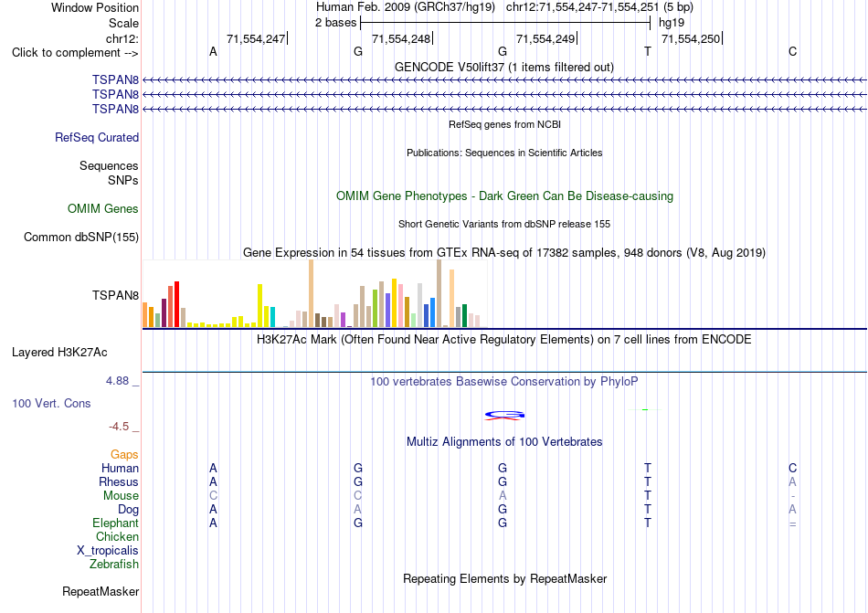
Task: Click the H3K27Ac Mark track title
Action: [x=504, y=339]
